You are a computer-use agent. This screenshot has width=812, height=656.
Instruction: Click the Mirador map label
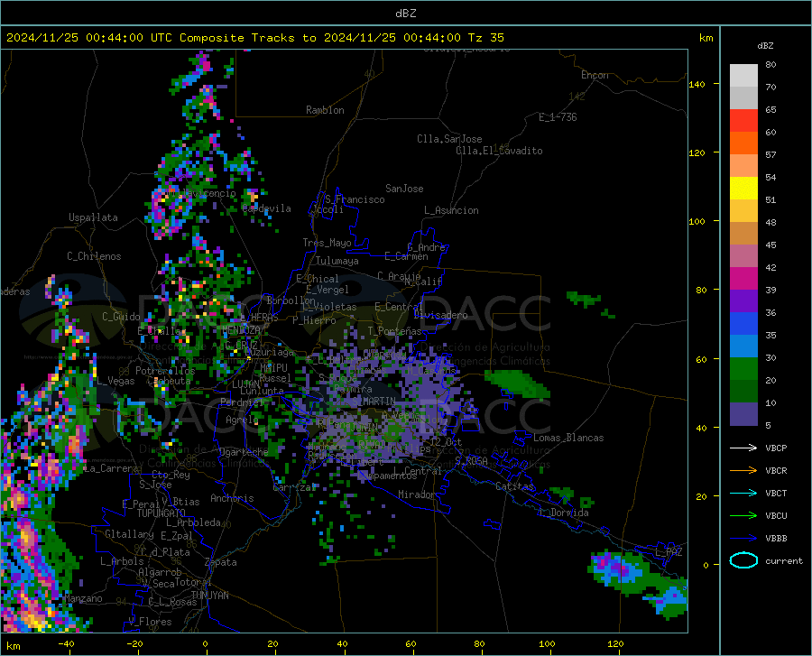(x=416, y=494)
